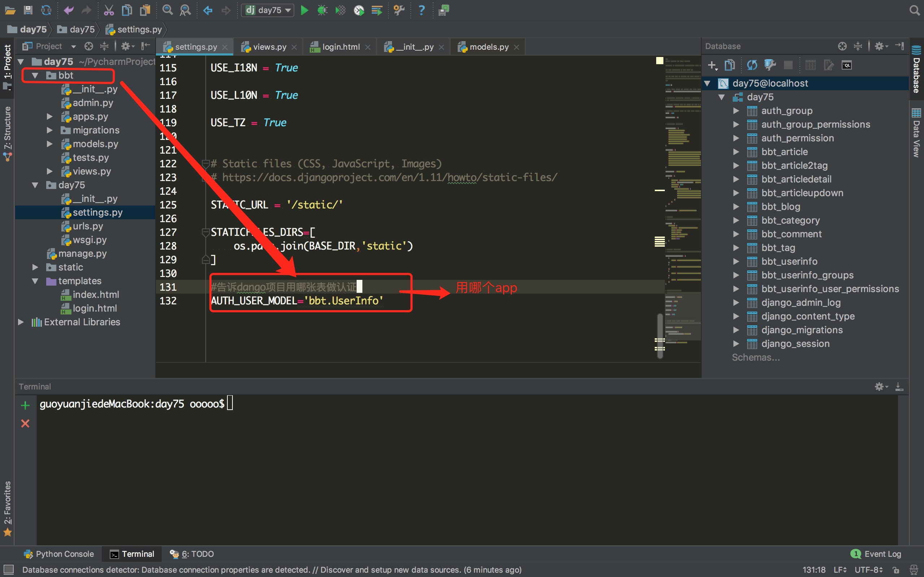Screen dimensions: 924x577
Task: Open a new terminal session with plus
Action: tap(25, 405)
